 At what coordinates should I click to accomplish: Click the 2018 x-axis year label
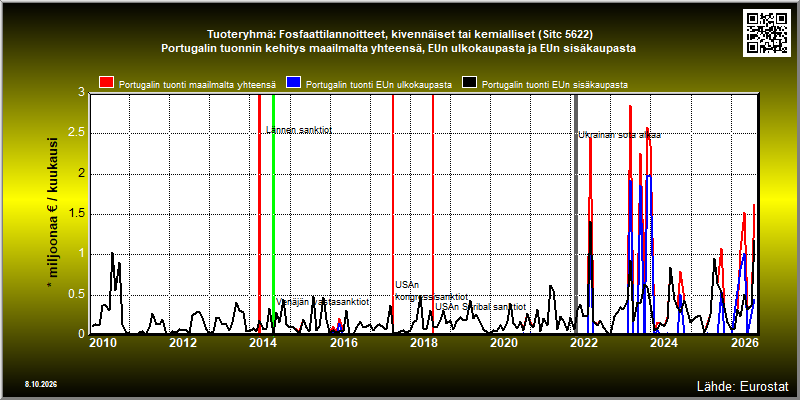tap(423, 342)
